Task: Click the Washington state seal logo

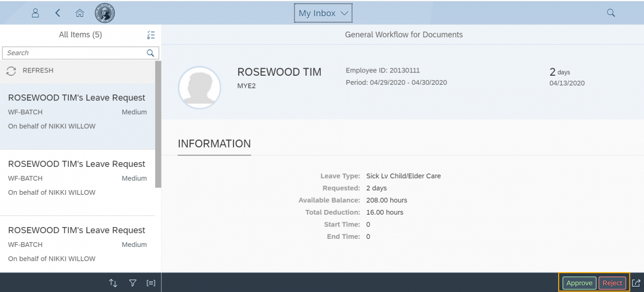Action: coord(105,13)
